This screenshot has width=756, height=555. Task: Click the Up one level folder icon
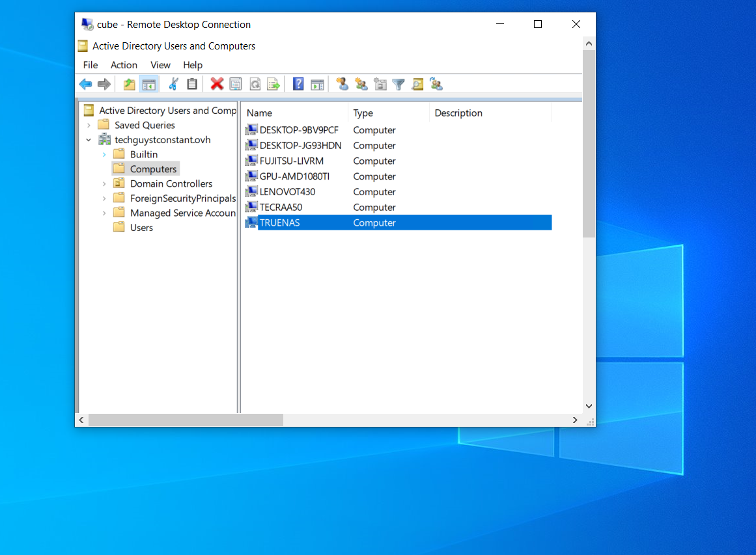130,84
